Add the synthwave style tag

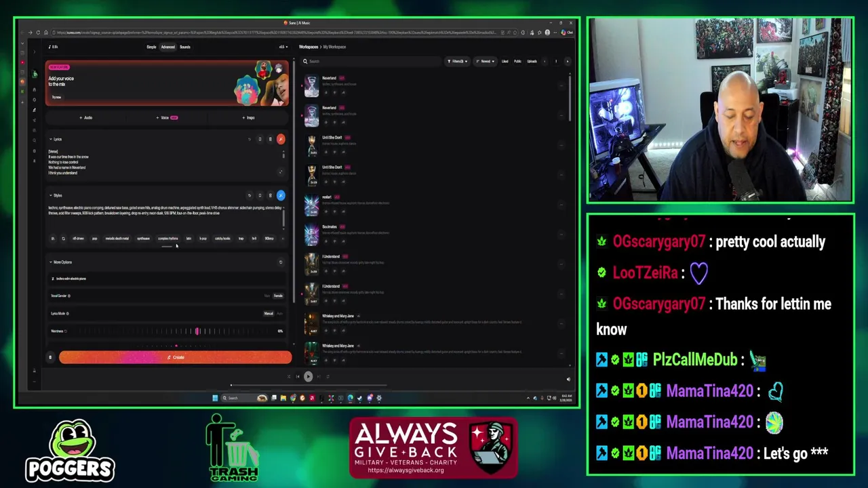coord(143,239)
